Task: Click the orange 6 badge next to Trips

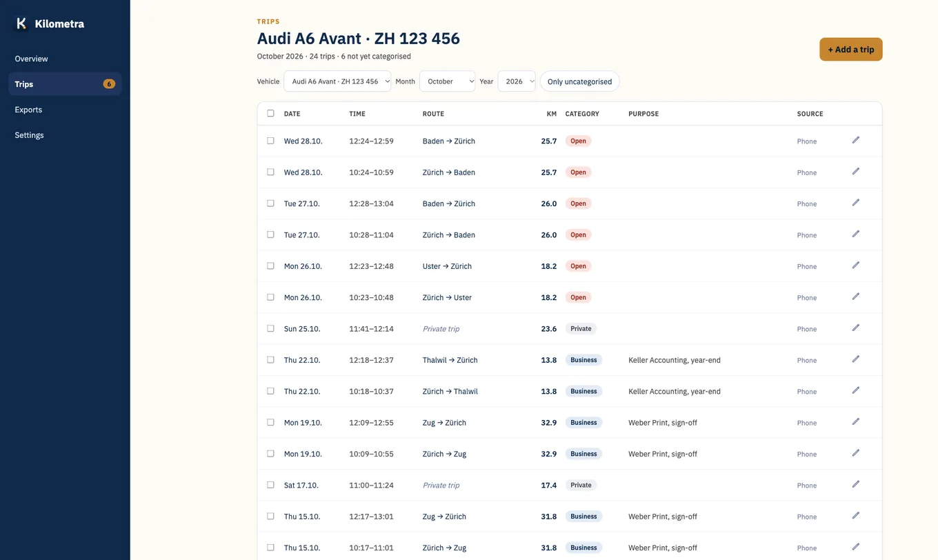Action: [x=109, y=84]
